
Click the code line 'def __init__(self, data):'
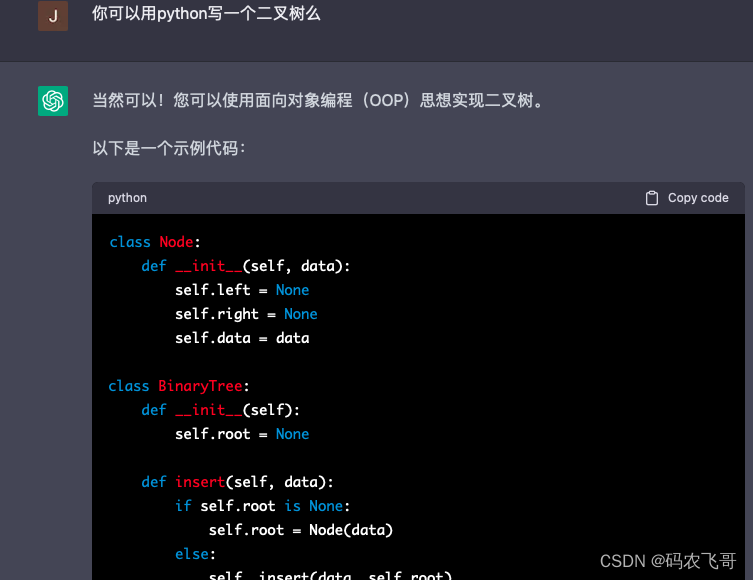coord(246,266)
